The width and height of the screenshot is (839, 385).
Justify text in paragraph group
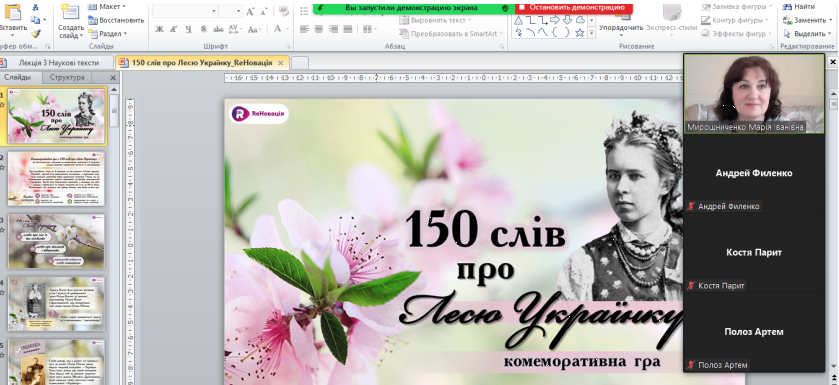tap(348, 29)
